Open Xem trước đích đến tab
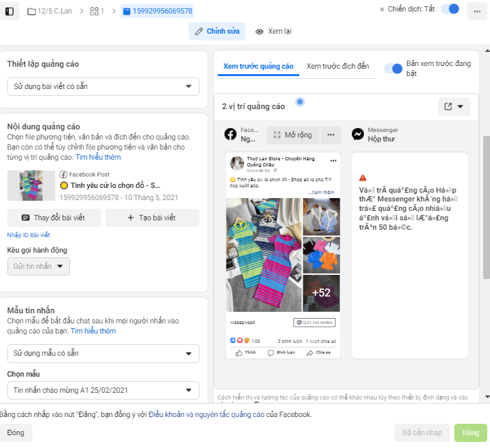The width and height of the screenshot is (490, 448). point(338,66)
